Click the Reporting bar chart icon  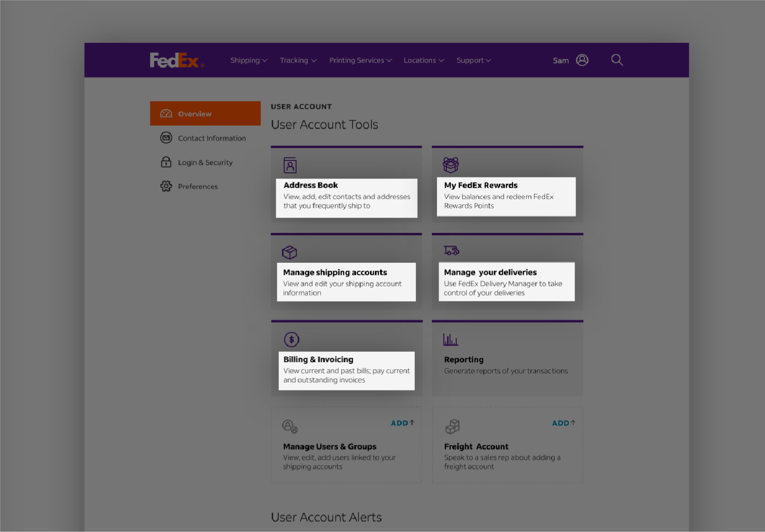(x=451, y=340)
